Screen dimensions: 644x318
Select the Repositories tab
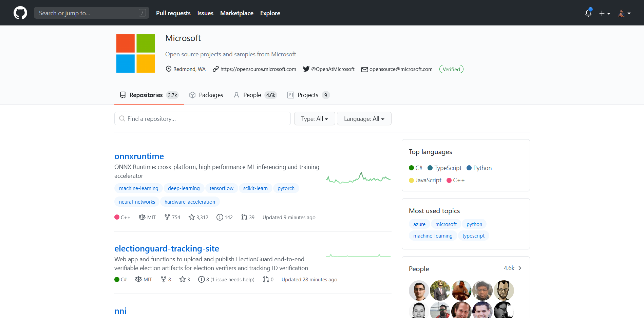coord(149,95)
